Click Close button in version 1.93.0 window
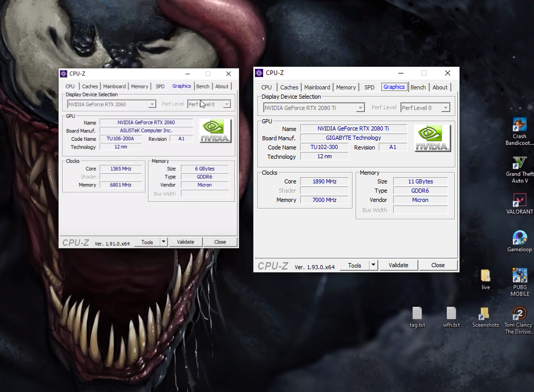This screenshot has width=534, height=392. (438, 265)
